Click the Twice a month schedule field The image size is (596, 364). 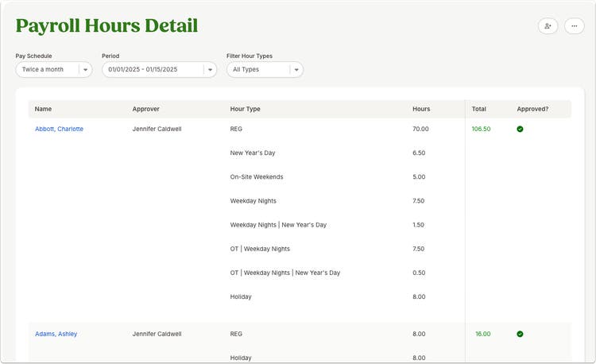pos(53,69)
